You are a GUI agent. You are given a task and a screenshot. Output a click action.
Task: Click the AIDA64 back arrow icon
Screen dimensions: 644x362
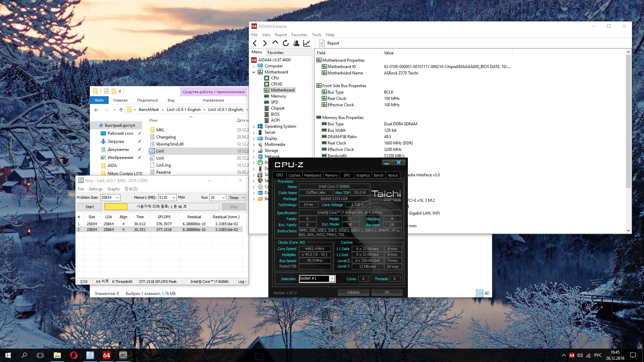[x=255, y=43]
